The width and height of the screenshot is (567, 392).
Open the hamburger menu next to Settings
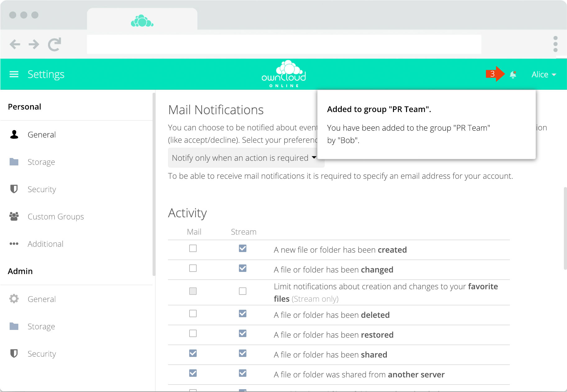(14, 74)
